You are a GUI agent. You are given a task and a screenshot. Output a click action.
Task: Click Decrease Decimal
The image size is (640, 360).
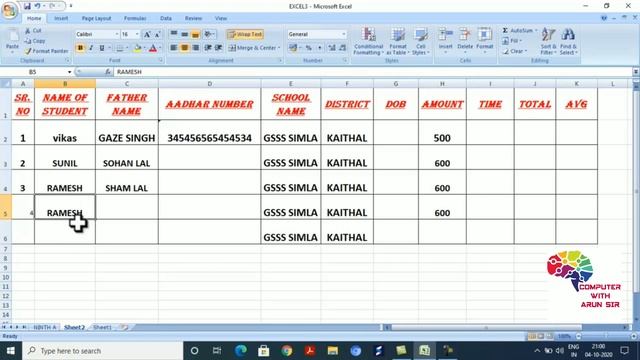(x=342, y=48)
